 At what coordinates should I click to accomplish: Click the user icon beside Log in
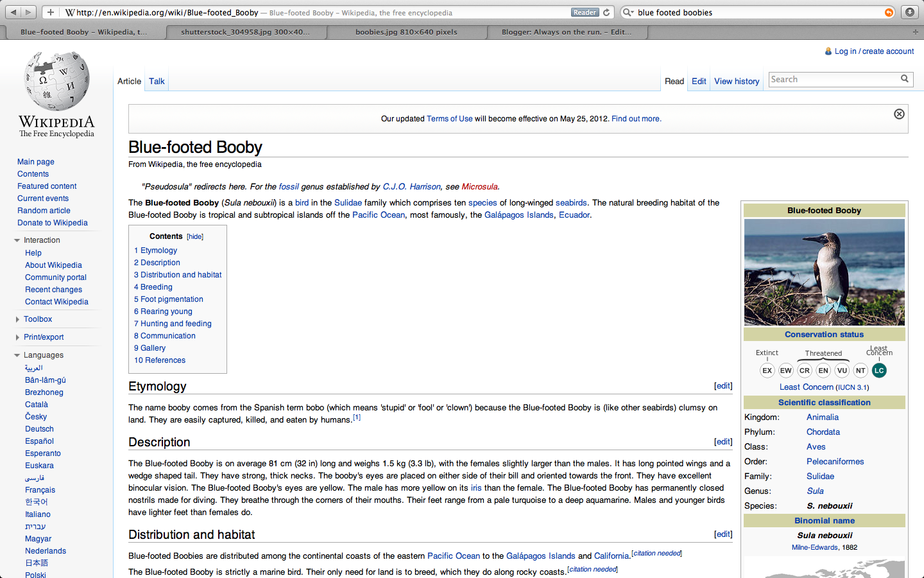828,51
